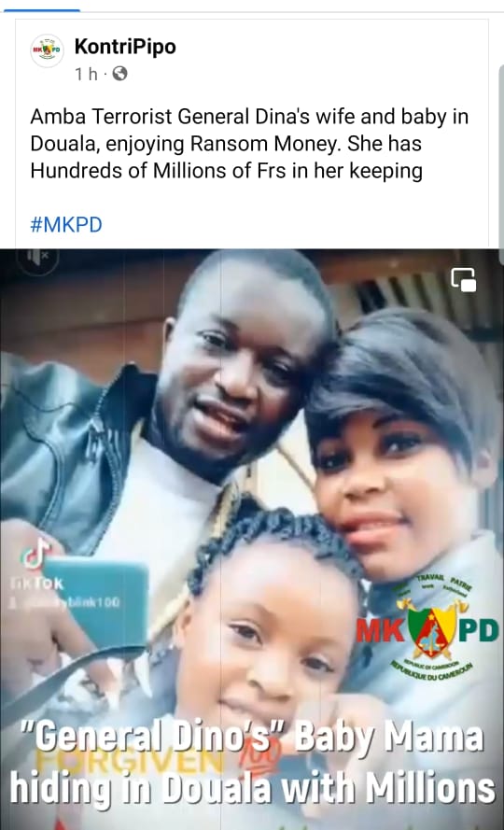The height and width of the screenshot is (830, 504).
Task: Tap the globe public audience icon
Action: tap(120, 74)
